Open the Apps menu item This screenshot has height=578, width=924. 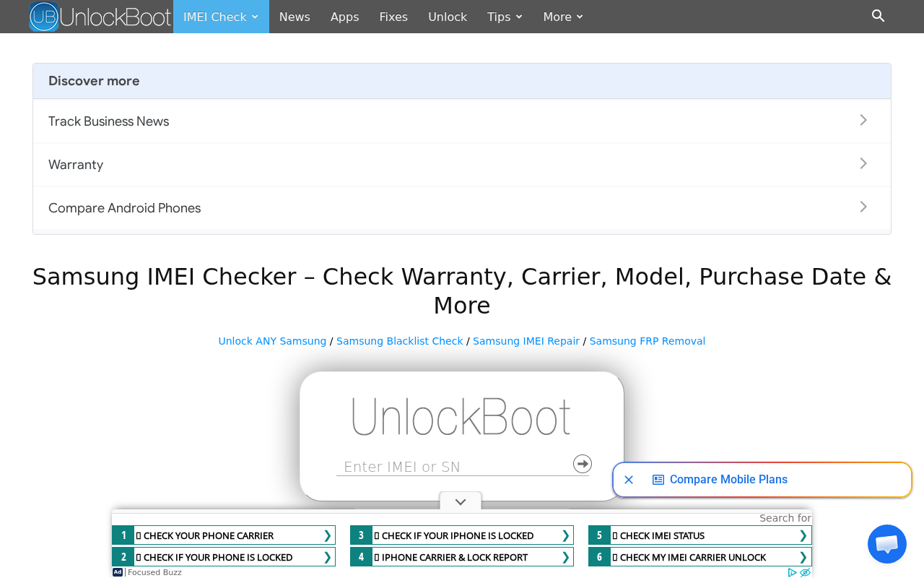[344, 17]
